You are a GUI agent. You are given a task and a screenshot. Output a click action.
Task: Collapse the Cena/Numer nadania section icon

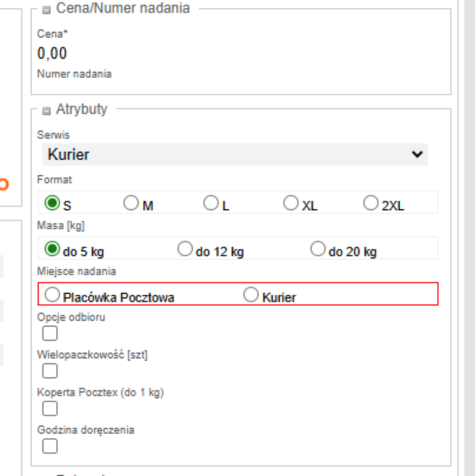(x=46, y=10)
